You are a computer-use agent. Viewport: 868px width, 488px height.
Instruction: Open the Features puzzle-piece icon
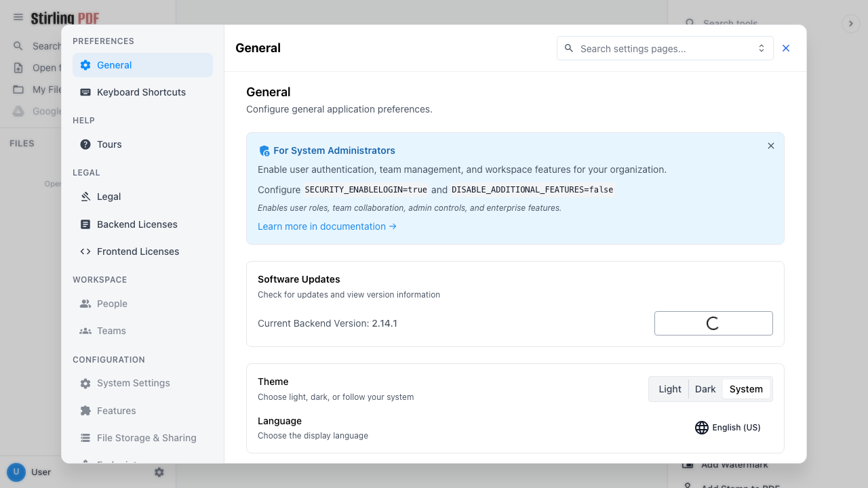pos(85,411)
